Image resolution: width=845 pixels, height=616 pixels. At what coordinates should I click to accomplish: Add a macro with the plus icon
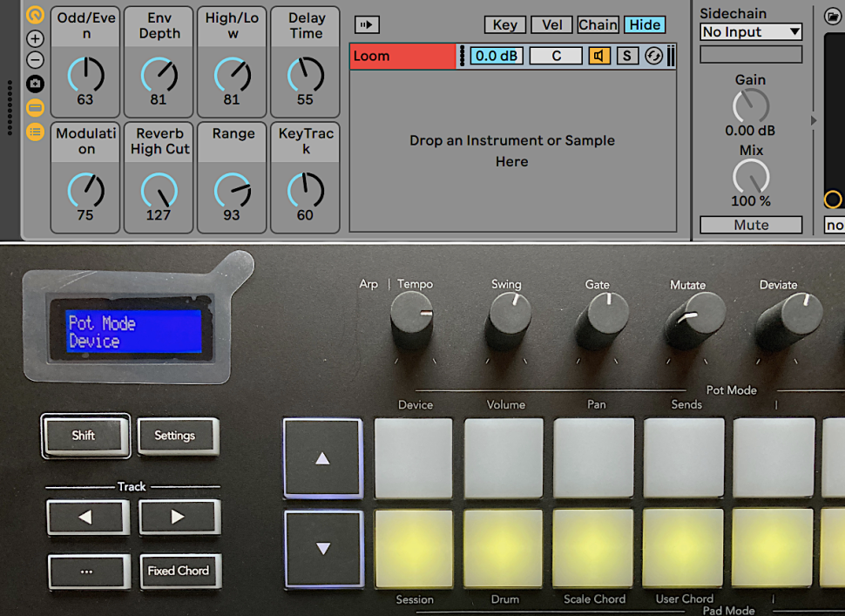point(35,39)
